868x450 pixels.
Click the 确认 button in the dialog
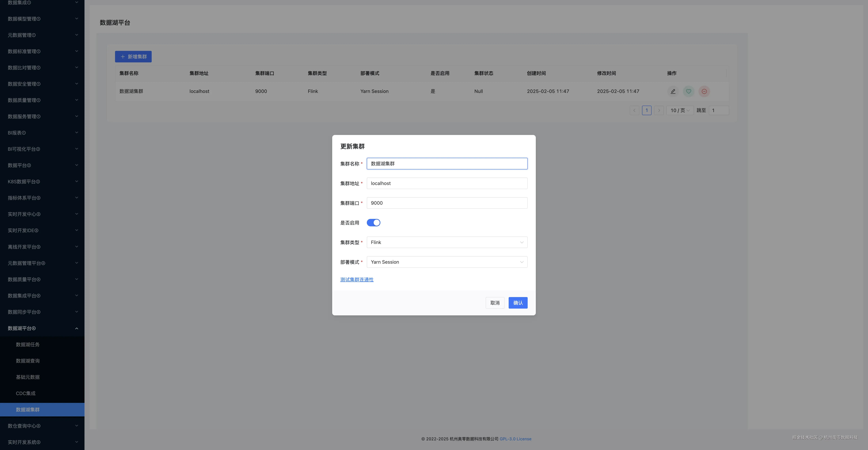tap(518, 303)
